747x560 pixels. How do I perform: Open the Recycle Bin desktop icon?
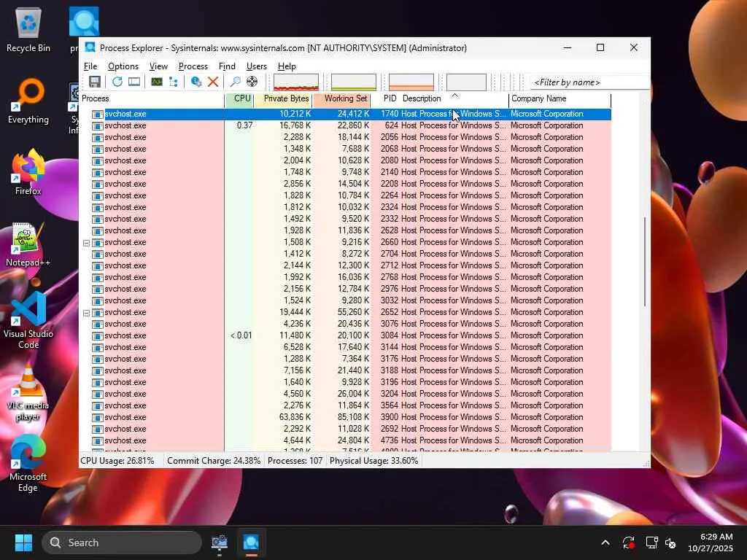(28, 30)
